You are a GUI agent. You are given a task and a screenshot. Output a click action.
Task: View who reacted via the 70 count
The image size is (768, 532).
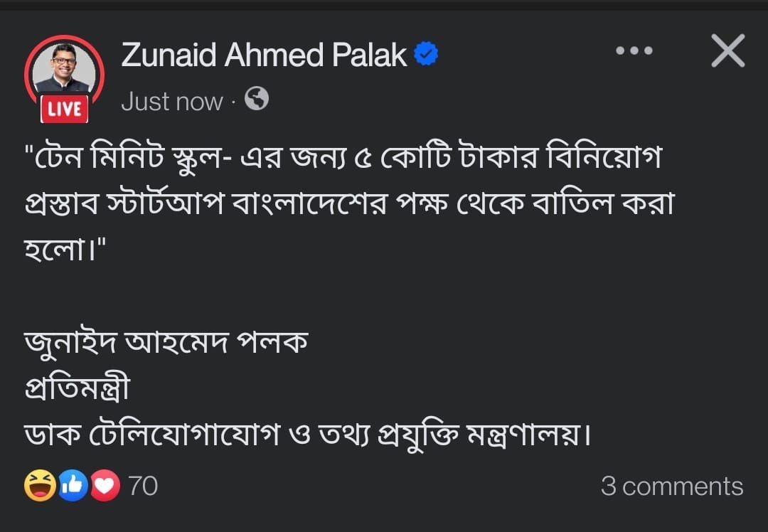click(x=143, y=486)
